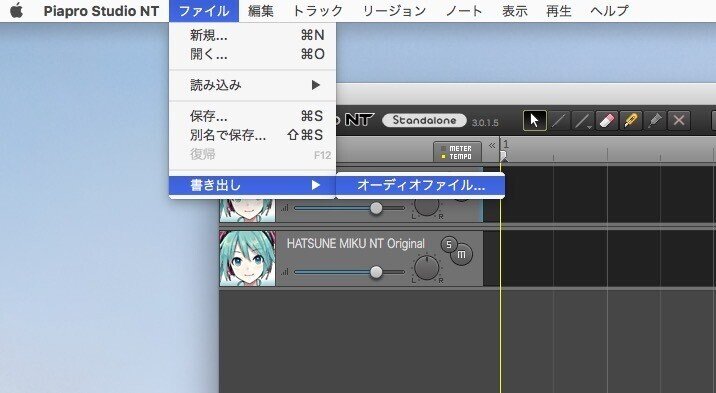Choose 別名で保存... save as entry
716x393 pixels.
click(x=253, y=135)
